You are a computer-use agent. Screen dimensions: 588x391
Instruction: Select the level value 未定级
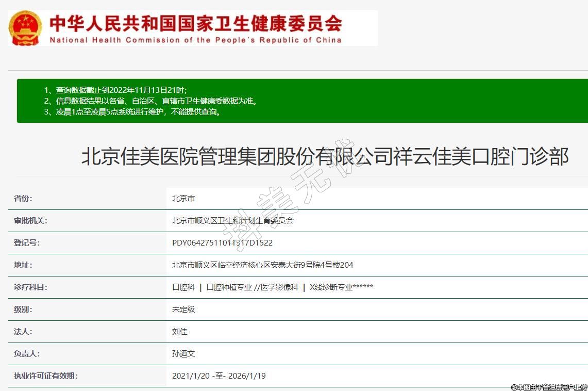183,309
